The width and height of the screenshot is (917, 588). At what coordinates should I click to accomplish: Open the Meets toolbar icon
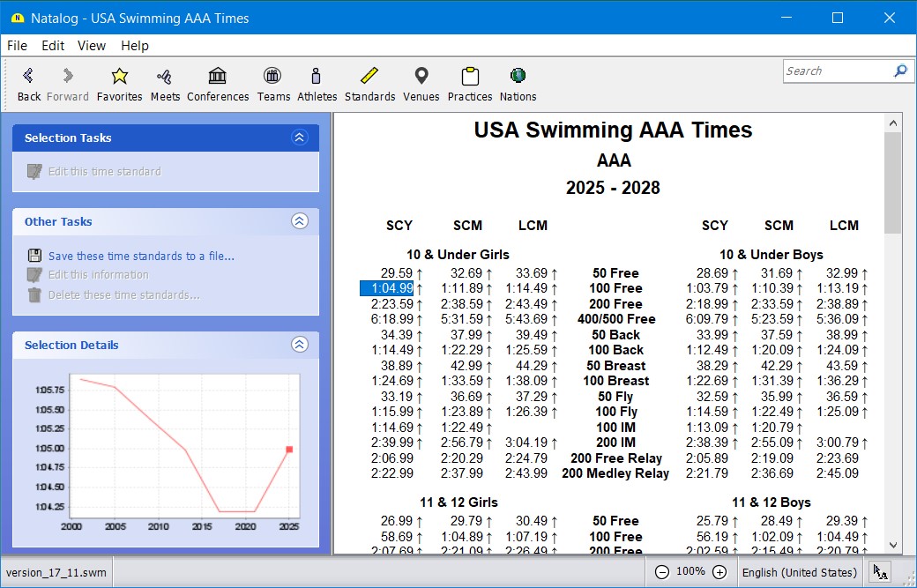coord(164,77)
